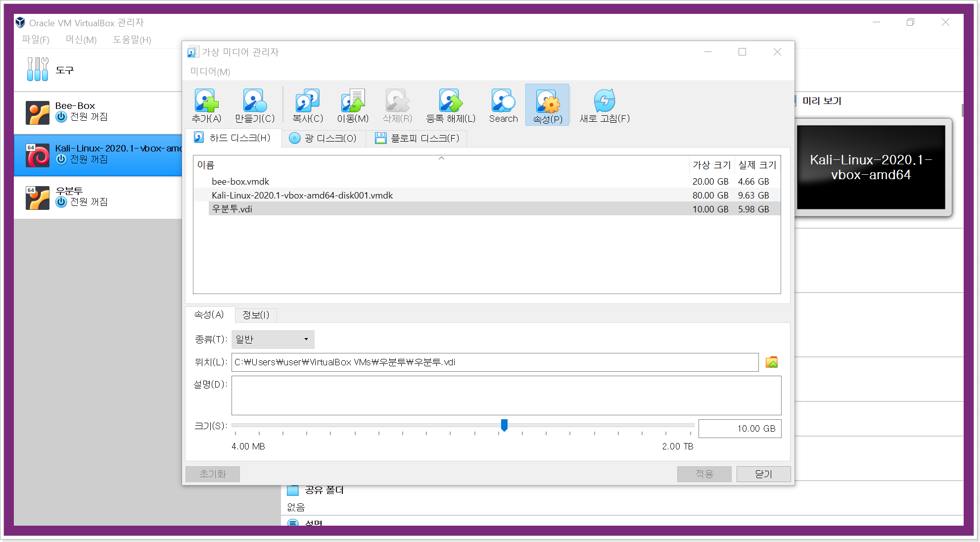This screenshot has height=542, width=980.
Task: Minimize the 가상 미디어 관리자 window
Action: [708, 52]
